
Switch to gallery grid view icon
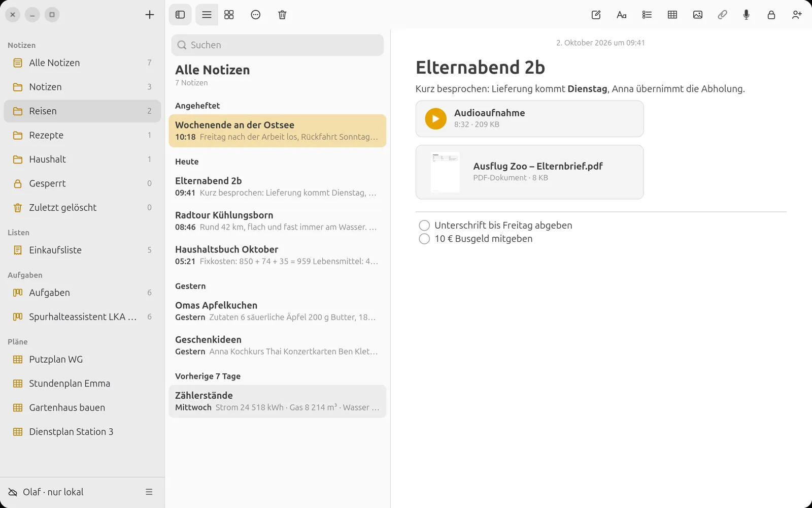[x=229, y=15]
